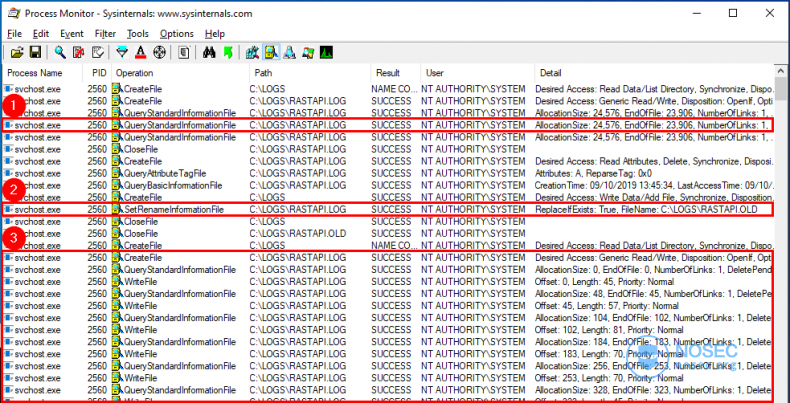This screenshot has height=403, width=790.
Task: Click the Process Monitor title bar icon
Action: 14,14
